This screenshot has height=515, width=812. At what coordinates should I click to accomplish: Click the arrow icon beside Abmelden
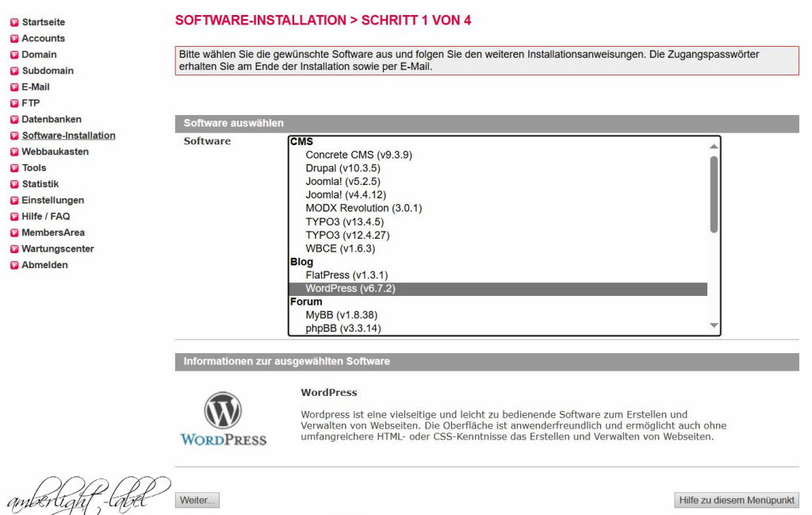point(14,265)
